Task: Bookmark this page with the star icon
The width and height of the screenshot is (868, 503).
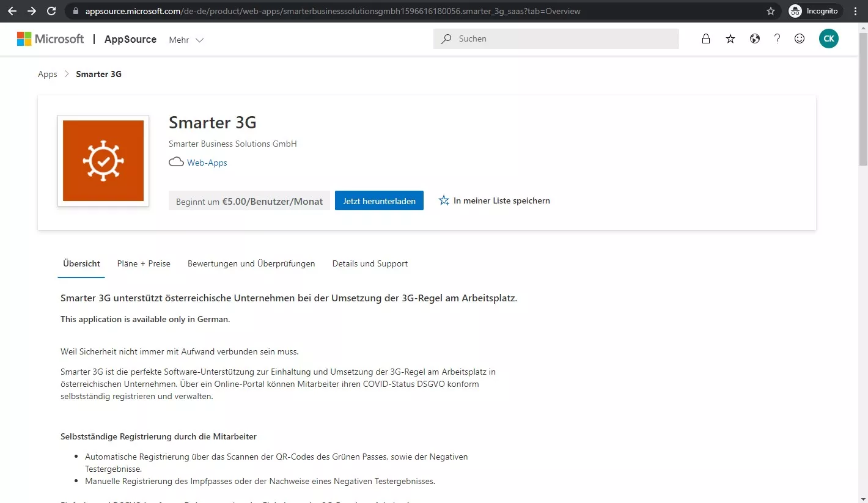Action: tap(771, 11)
